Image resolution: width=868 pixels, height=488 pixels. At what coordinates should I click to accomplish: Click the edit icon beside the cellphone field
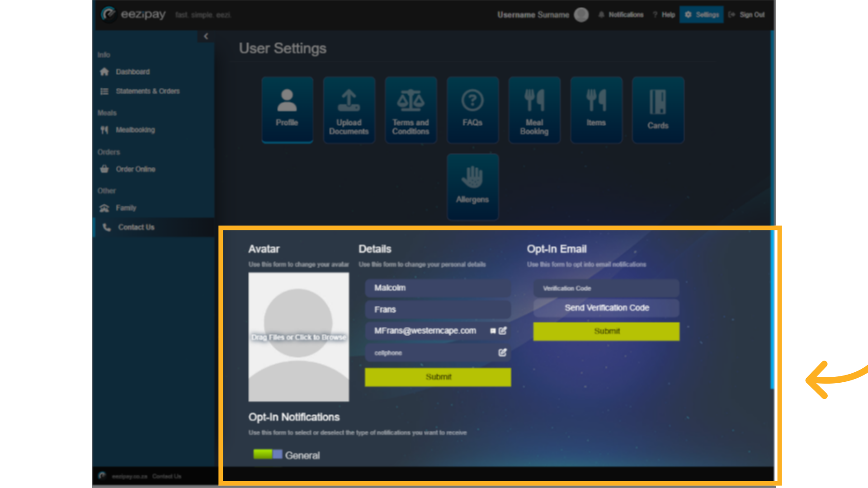point(502,353)
